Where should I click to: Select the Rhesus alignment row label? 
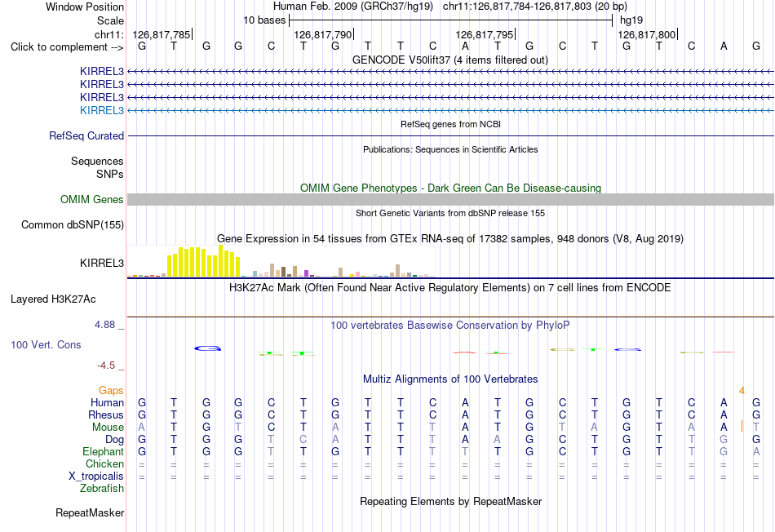(x=106, y=415)
